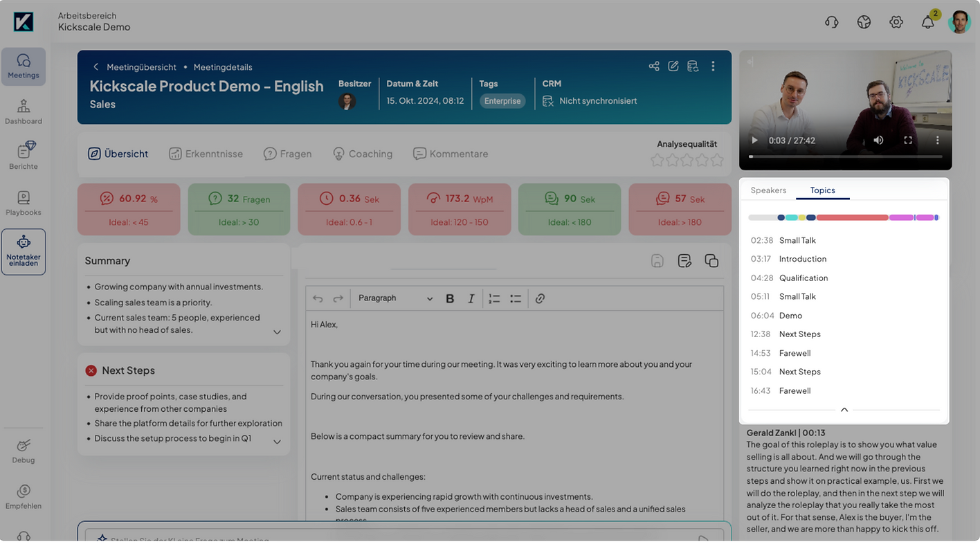Enter video fullscreen mode
Image resolution: width=980 pixels, height=551 pixels.
pyautogui.click(x=908, y=141)
